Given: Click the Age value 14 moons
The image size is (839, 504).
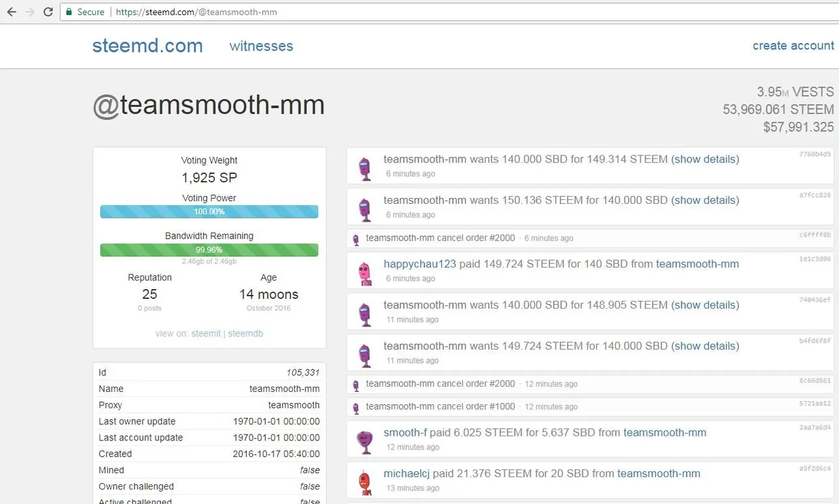Looking at the screenshot, I should click(269, 294).
